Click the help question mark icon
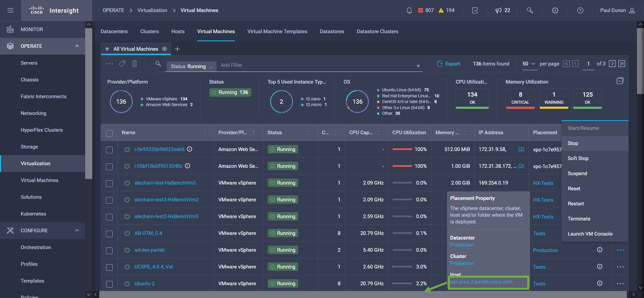644x298 pixels. pos(580,10)
